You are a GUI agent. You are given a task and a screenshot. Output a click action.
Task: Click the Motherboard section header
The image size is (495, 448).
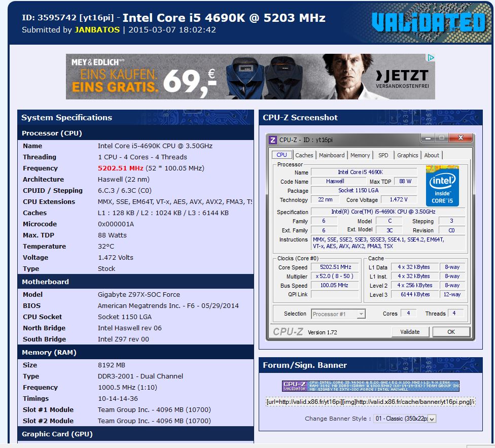pyautogui.click(x=136, y=282)
